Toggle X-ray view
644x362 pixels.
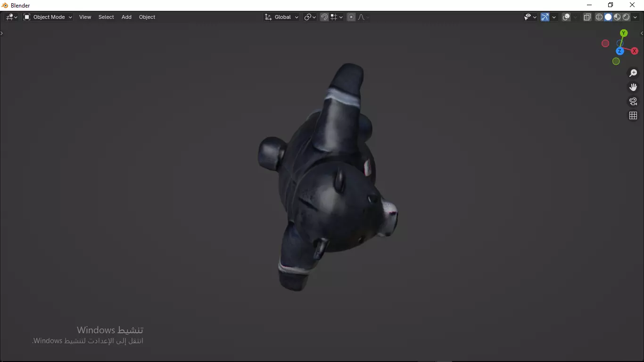(587, 17)
